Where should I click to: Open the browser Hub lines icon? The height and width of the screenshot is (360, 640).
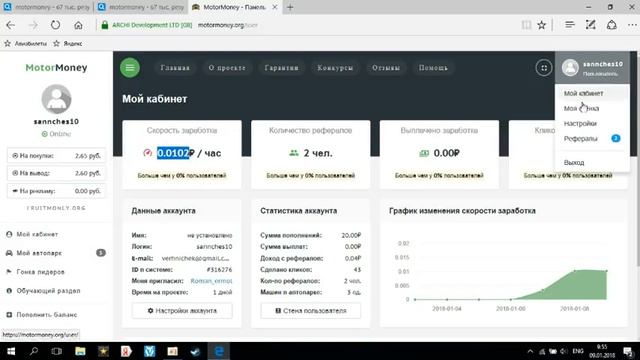570,25
